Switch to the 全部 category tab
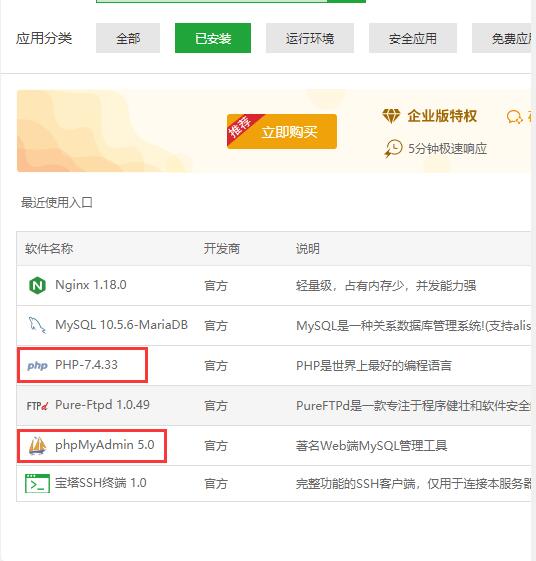Screen dimensions: 536x561 tap(128, 38)
